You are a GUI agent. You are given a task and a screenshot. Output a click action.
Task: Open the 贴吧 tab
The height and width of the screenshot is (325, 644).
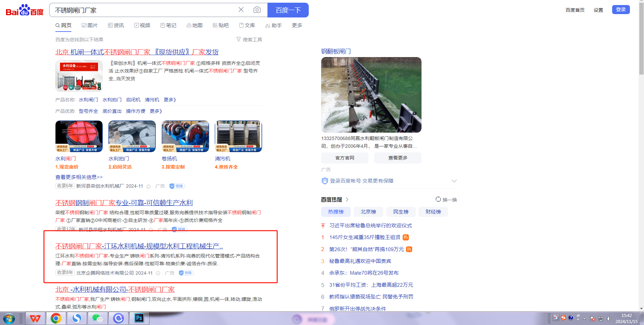pos(221,25)
